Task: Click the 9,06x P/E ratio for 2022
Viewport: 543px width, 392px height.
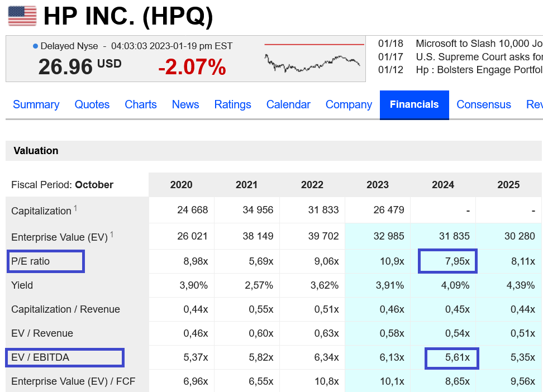Action: (x=327, y=261)
